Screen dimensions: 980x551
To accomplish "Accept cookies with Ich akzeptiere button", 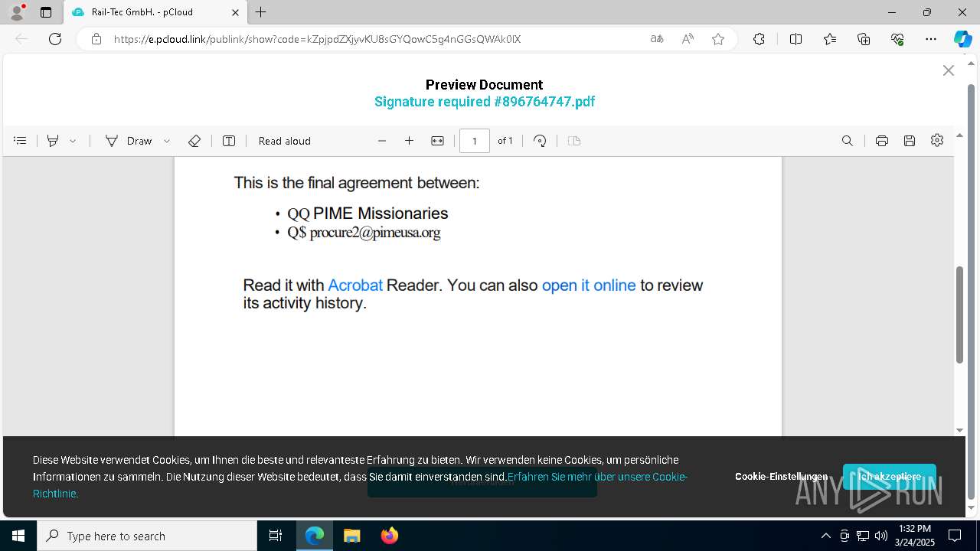I will click(890, 476).
